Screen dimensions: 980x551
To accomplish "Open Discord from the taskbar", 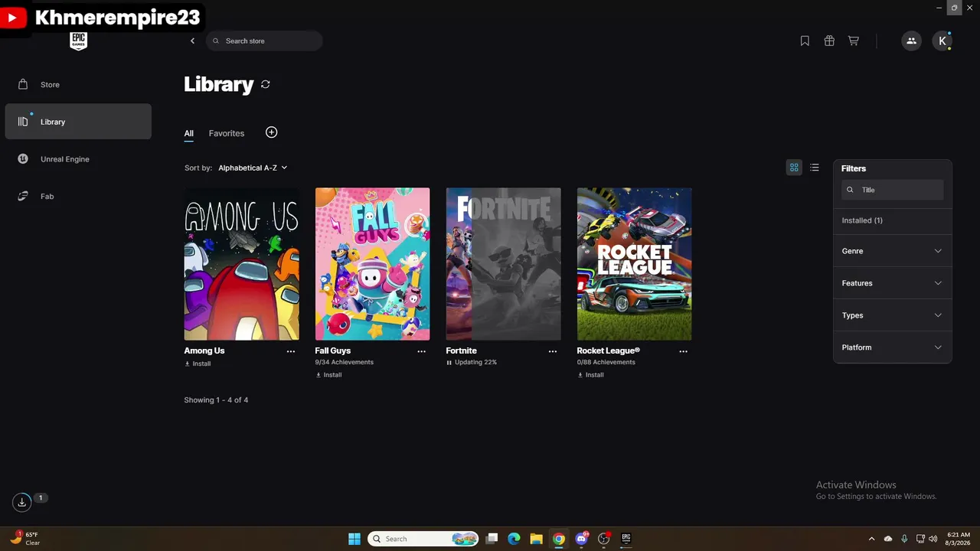I will pos(581,539).
